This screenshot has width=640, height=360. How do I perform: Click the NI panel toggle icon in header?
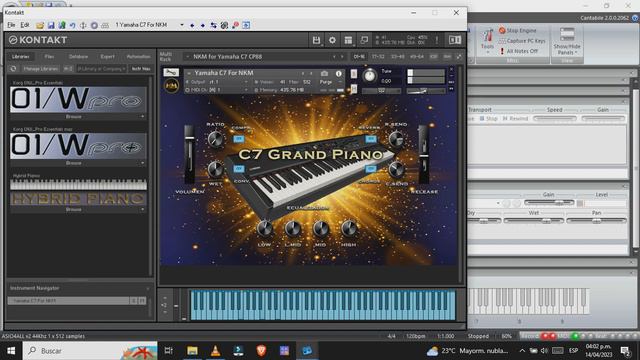[x=455, y=40]
